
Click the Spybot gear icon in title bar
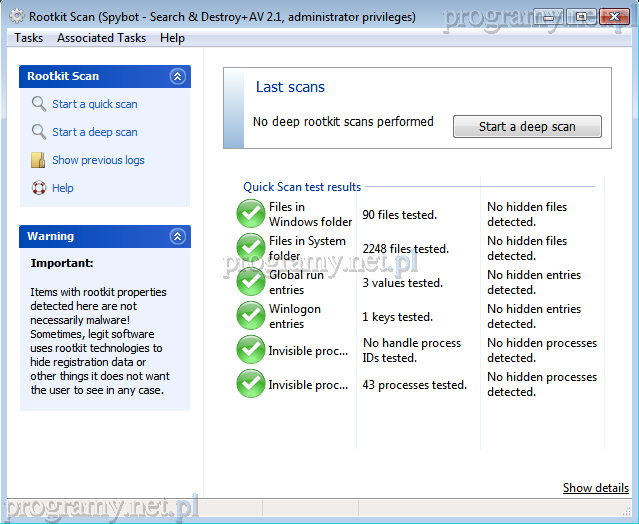[16, 14]
